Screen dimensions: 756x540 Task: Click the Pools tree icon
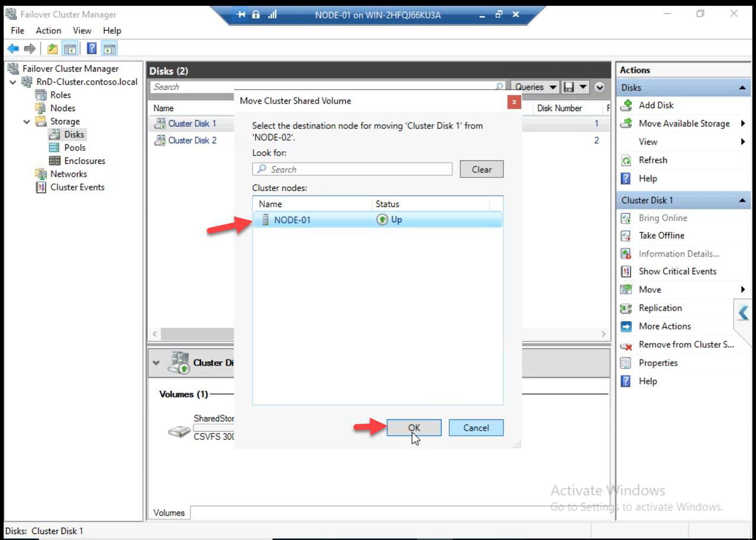click(54, 148)
